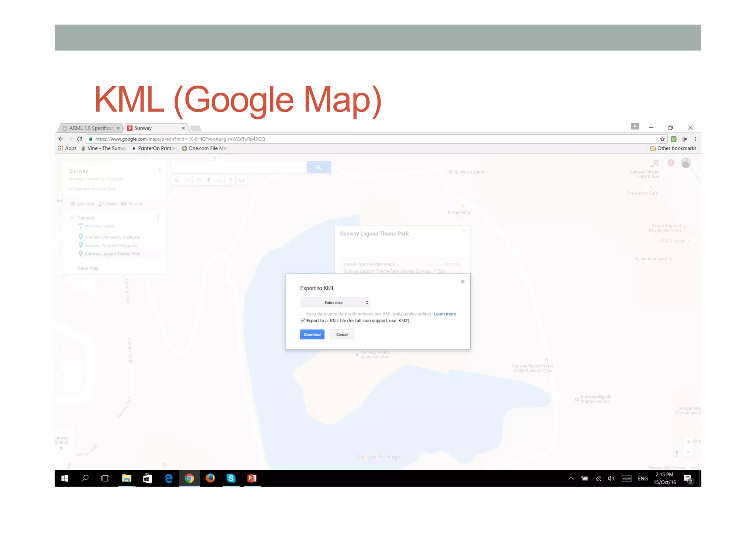Open the Chrome three-dot menu
This screenshot has height=534, width=756.
(695, 139)
